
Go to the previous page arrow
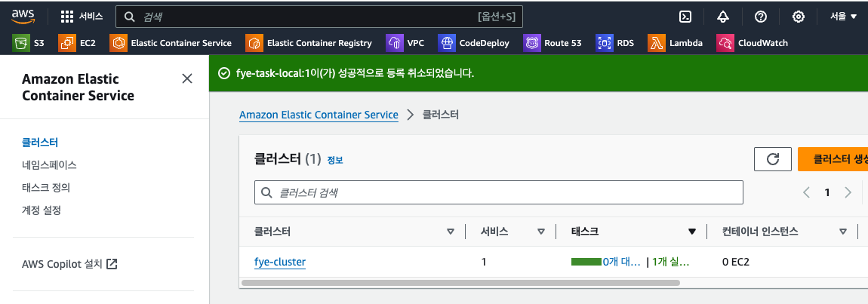click(807, 192)
